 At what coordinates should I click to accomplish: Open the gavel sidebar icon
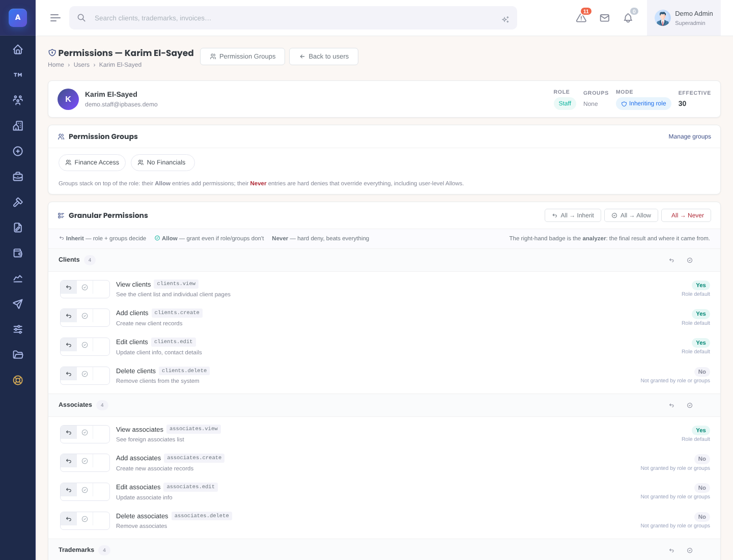click(18, 202)
